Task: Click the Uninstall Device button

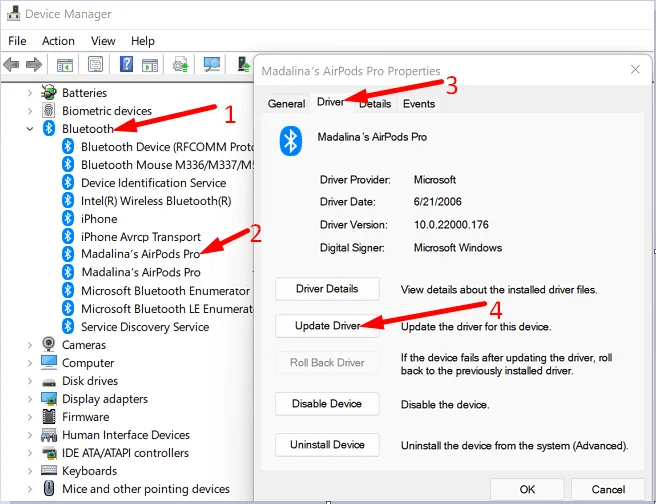Action: click(x=327, y=445)
